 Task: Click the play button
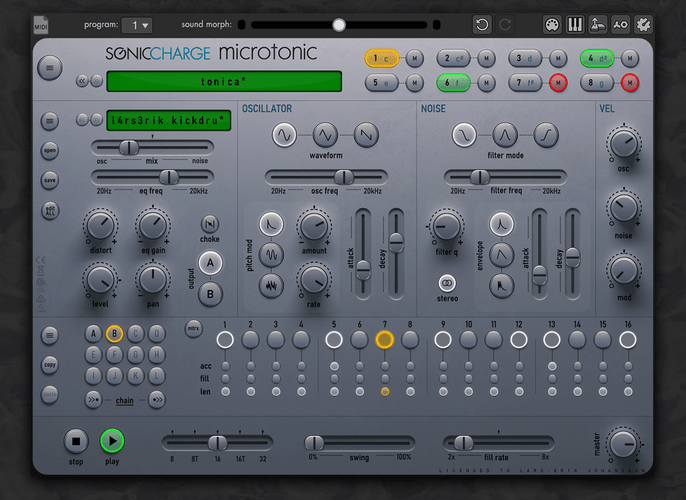coord(112,441)
